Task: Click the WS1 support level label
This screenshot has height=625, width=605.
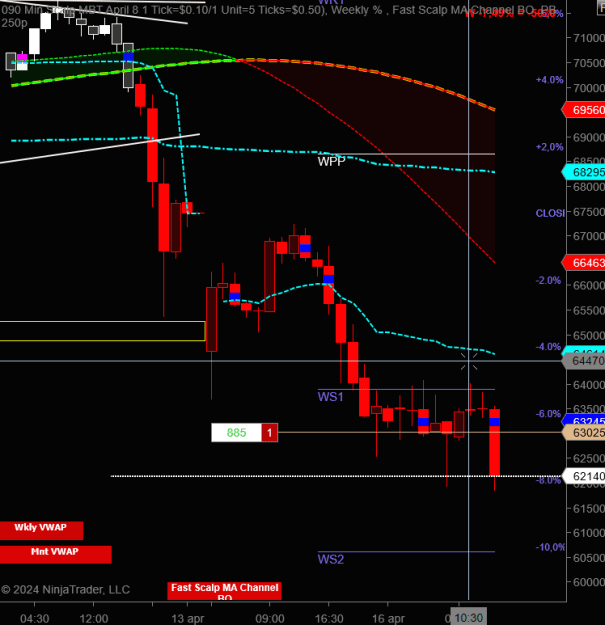Action: tap(330, 397)
